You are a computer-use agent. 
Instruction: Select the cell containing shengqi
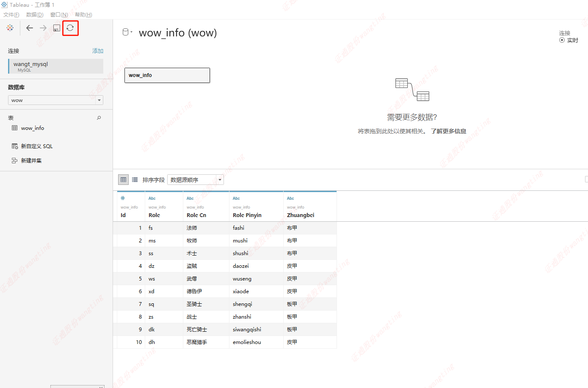(x=256, y=304)
